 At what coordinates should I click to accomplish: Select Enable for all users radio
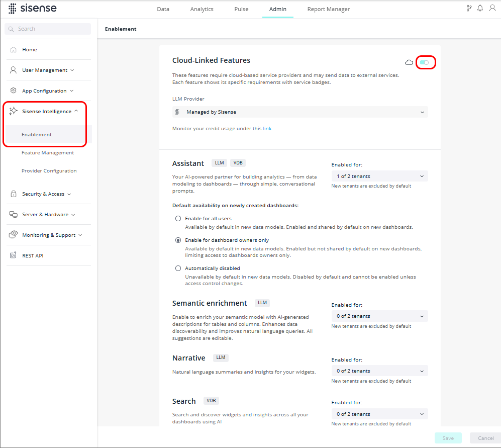pyautogui.click(x=178, y=218)
